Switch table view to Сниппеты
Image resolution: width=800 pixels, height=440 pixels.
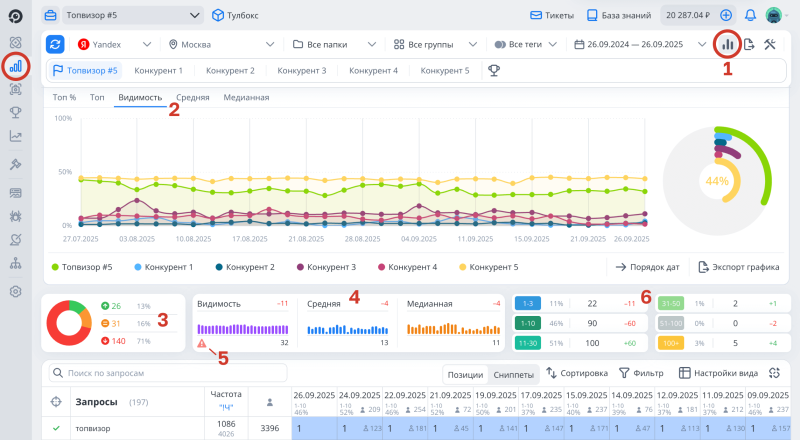(513, 373)
